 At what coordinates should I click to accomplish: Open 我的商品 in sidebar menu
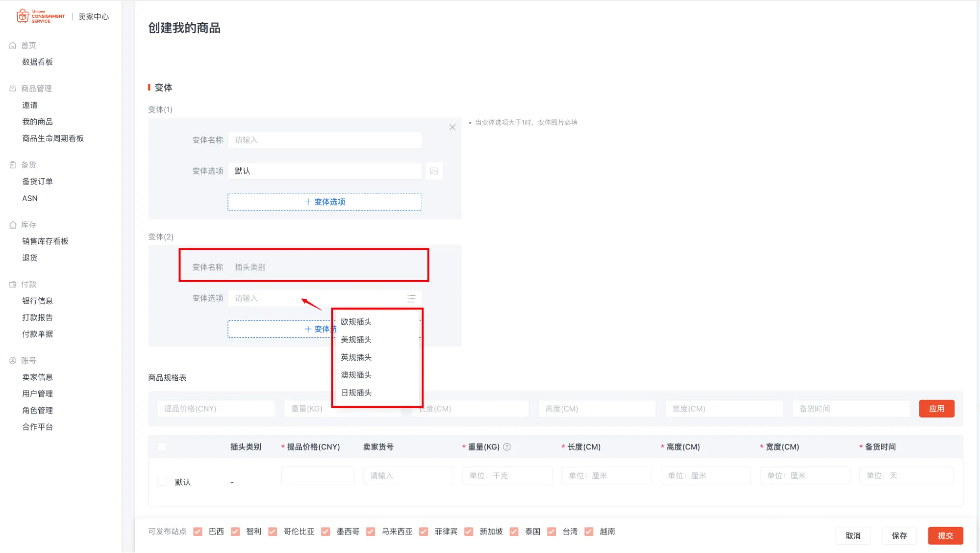(37, 122)
